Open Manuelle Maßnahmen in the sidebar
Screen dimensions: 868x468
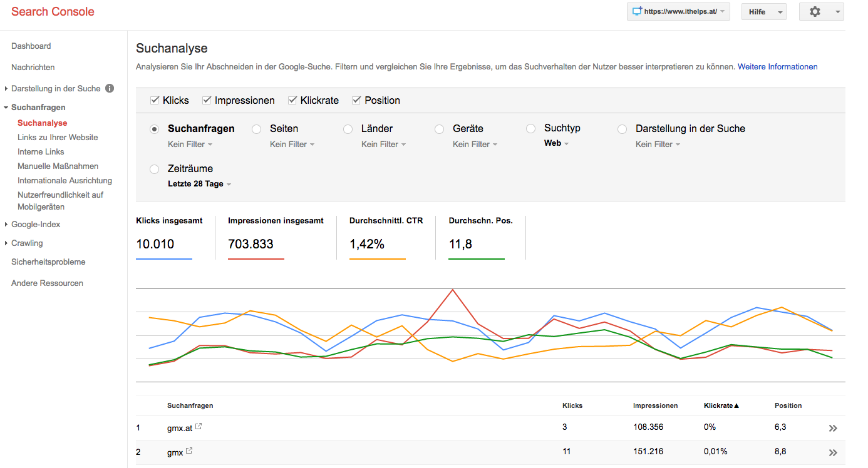point(58,166)
